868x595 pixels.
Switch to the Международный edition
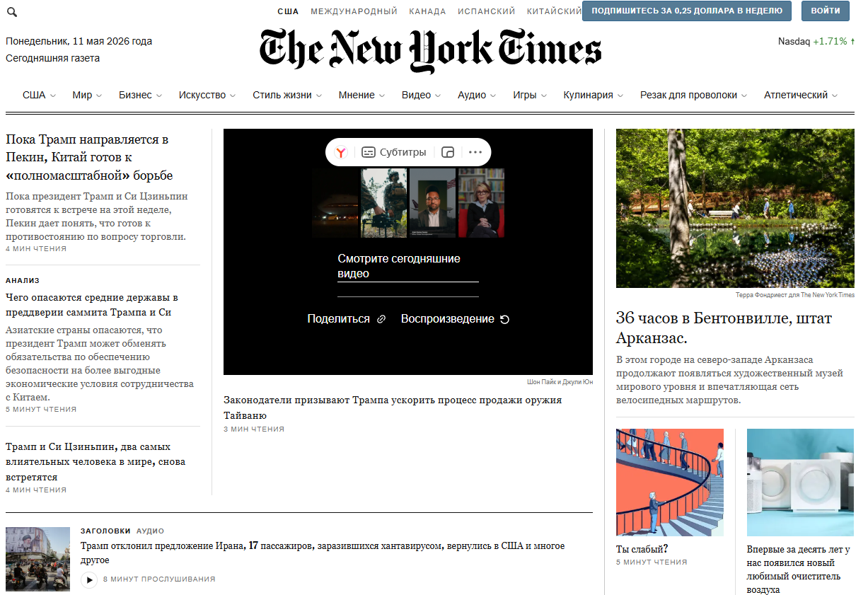(354, 11)
